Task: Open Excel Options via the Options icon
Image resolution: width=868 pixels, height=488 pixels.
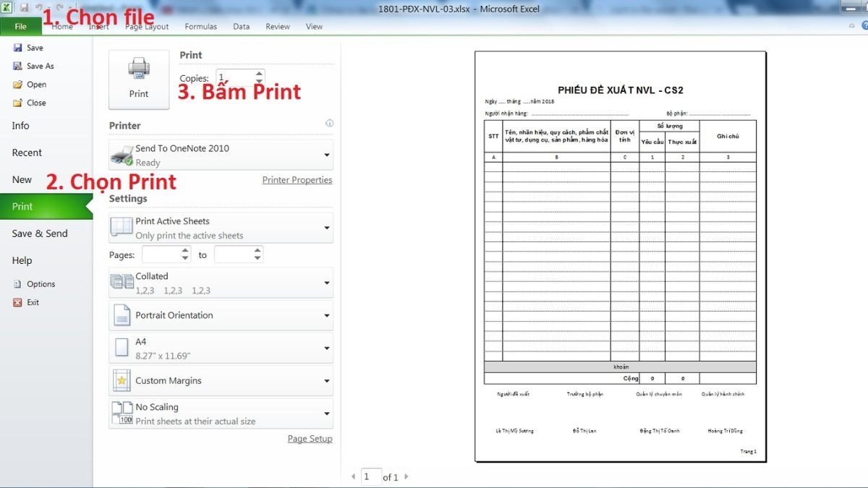Action: click(x=17, y=283)
